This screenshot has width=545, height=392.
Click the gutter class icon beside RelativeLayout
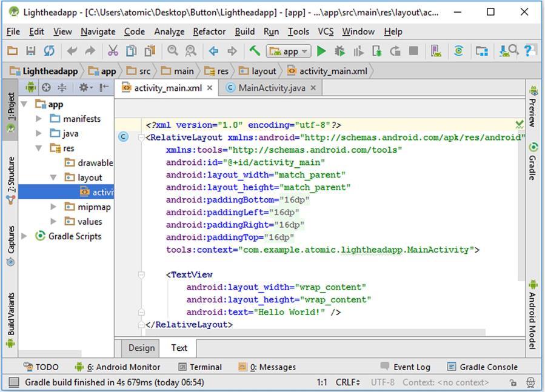[x=123, y=137]
